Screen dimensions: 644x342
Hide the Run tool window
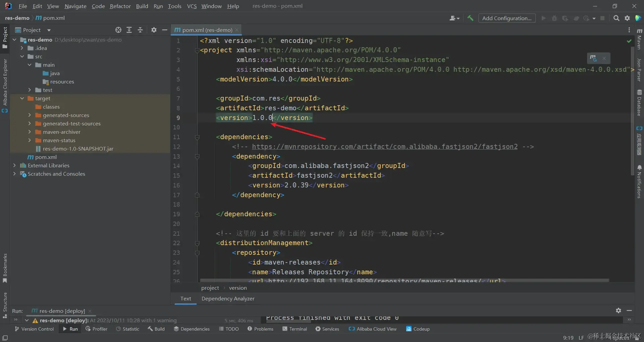pyautogui.click(x=629, y=310)
